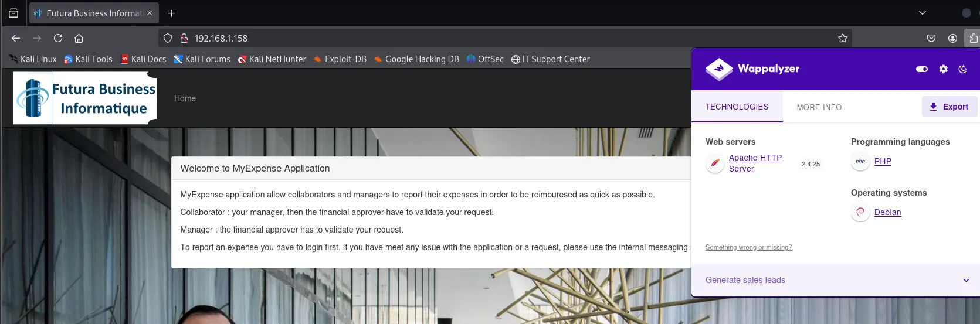Open the extensions puzzle icon
This screenshot has width=980, height=324.
(x=973, y=38)
